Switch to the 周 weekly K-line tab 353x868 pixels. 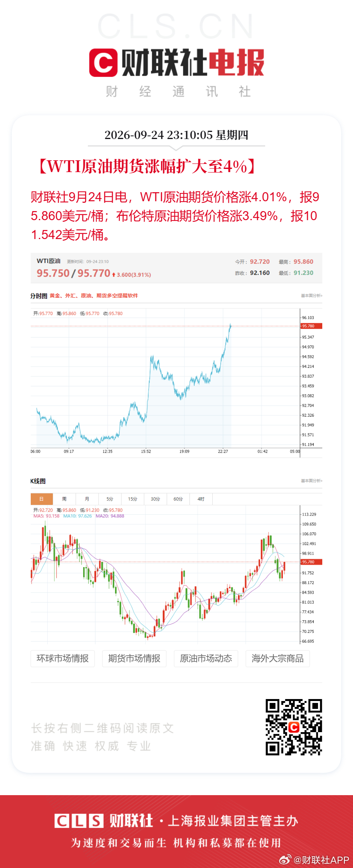(64, 499)
